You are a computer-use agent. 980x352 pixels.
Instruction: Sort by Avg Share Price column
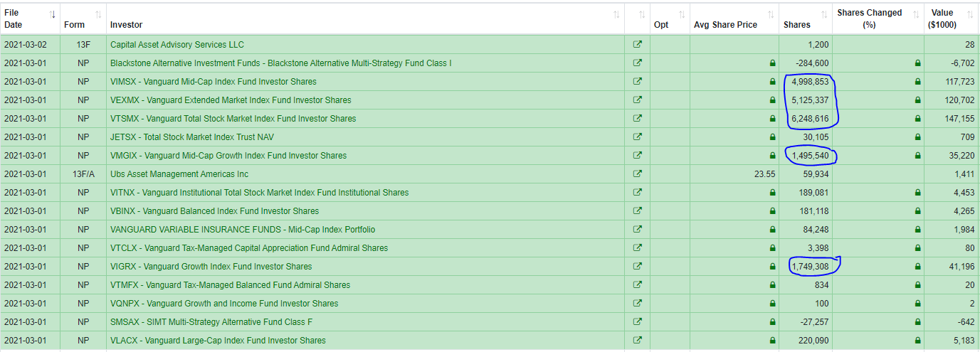[x=770, y=14]
